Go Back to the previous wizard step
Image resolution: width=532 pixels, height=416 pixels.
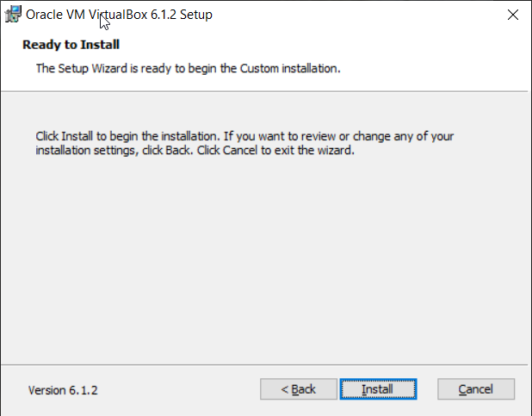point(298,389)
